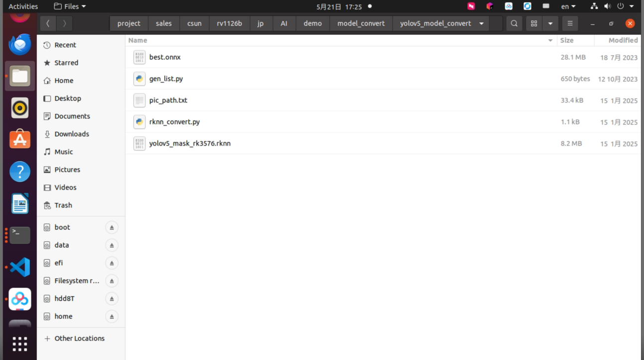This screenshot has width=644, height=360.
Task: Toggle grid view icon in toolbar
Action: point(534,23)
